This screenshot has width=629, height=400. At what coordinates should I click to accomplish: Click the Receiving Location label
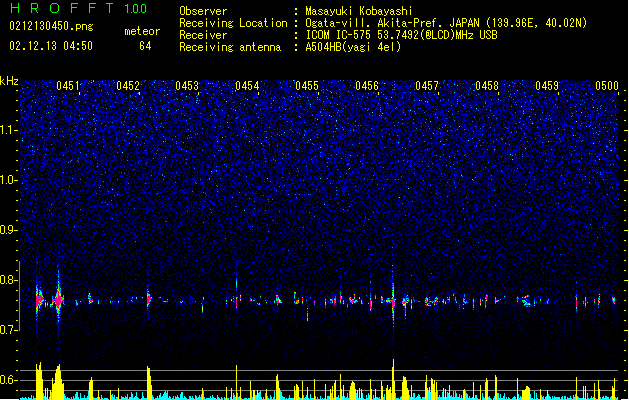coord(233,23)
